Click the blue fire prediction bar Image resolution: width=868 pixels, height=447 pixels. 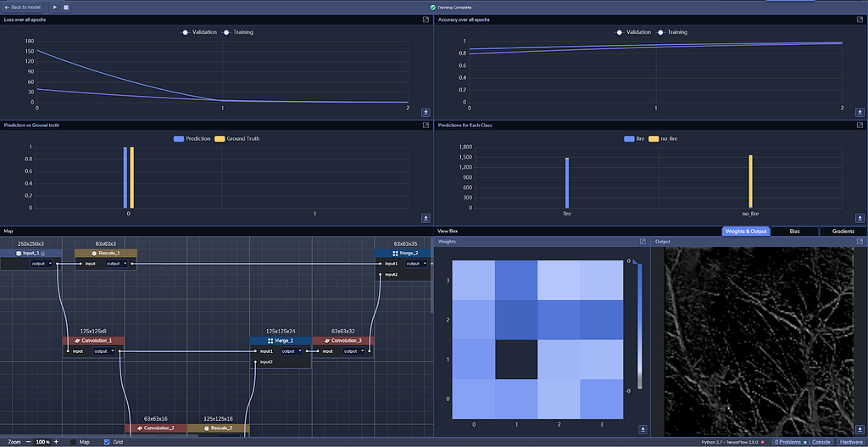[567, 183]
